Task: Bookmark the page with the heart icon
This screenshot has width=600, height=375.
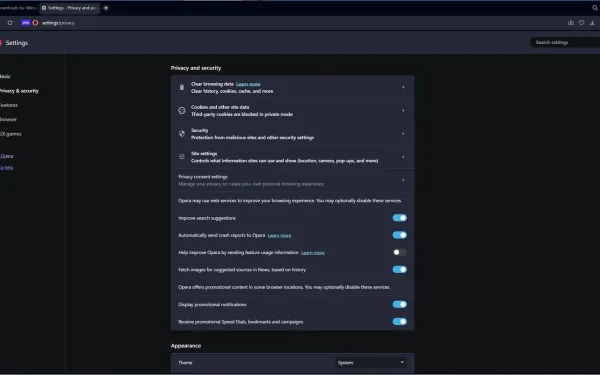Action: pos(581,23)
